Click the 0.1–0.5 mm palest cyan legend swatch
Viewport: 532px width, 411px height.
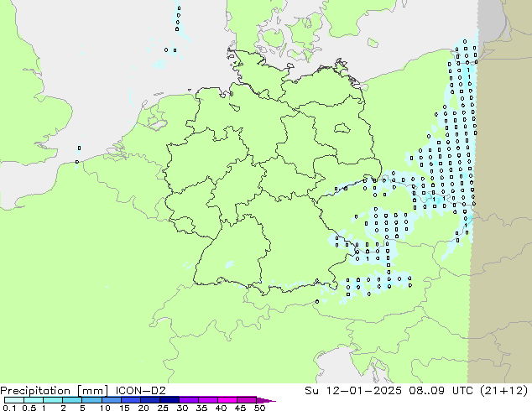click(14, 400)
